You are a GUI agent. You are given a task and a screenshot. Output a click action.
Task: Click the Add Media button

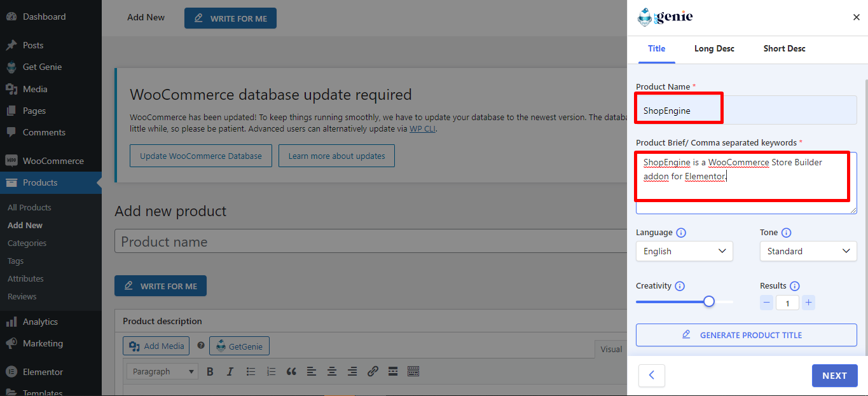156,346
